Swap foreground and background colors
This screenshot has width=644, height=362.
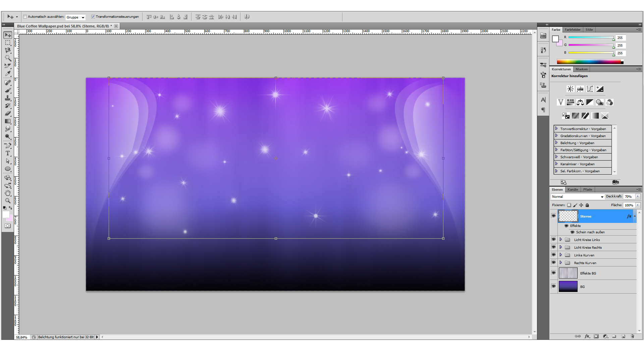click(x=10, y=208)
